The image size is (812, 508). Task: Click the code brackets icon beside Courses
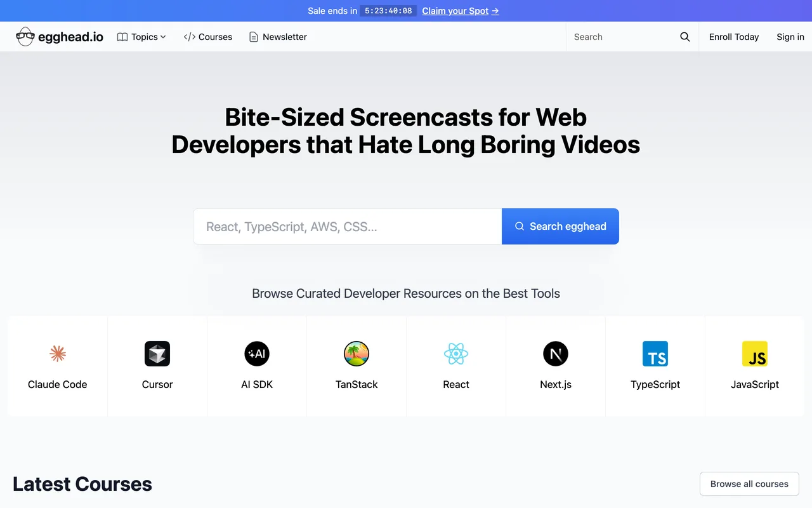click(189, 37)
